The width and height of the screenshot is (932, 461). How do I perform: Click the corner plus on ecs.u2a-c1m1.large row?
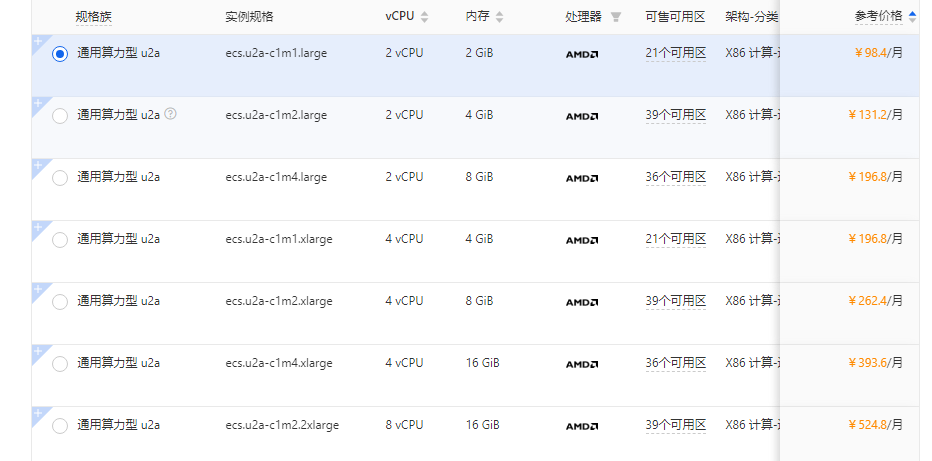38,41
